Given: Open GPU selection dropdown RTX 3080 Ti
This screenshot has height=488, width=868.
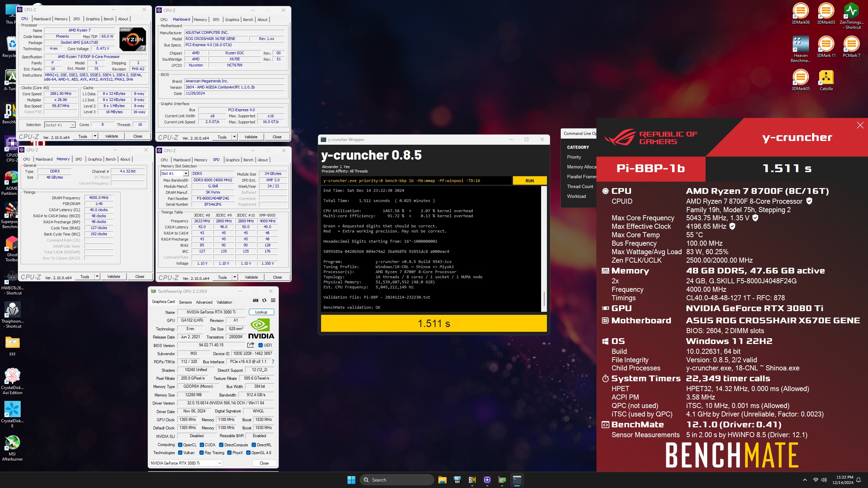Looking at the screenshot, I should [186, 463].
